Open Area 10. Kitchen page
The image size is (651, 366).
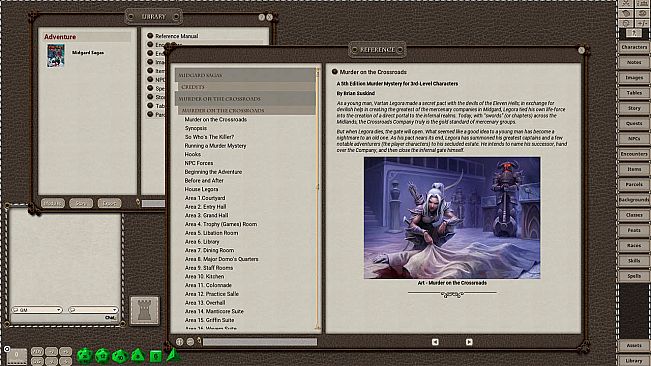204,276
